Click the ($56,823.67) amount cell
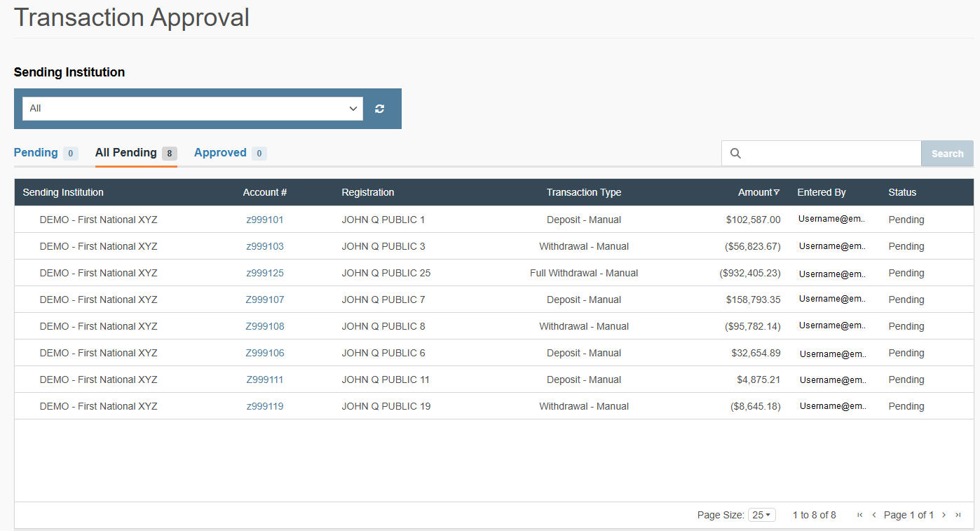Viewport: 980px width, 531px height. click(x=753, y=246)
